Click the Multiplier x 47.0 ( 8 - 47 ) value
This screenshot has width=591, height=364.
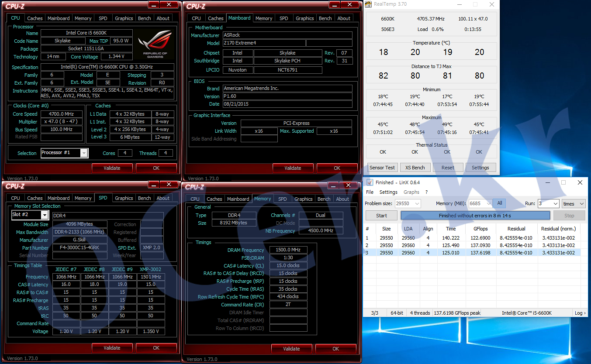point(61,122)
